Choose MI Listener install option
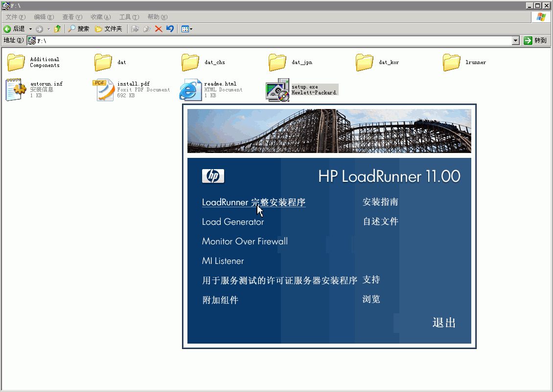553x392 pixels. click(x=223, y=261)
